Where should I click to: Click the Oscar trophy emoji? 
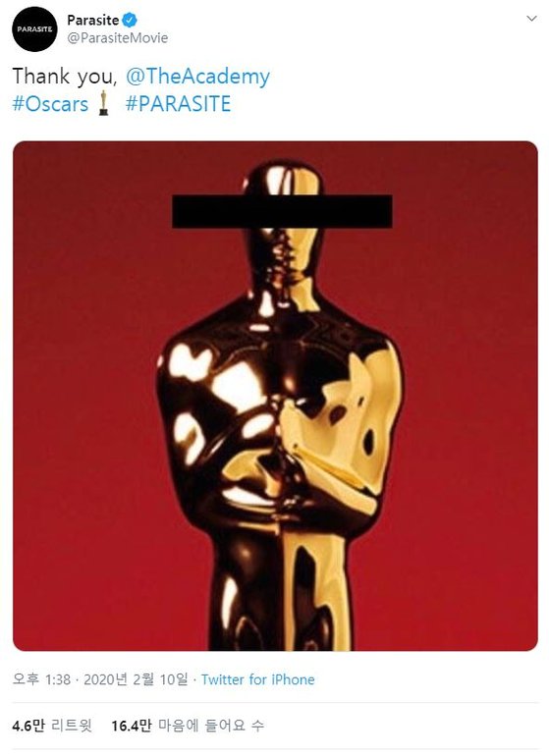(103, 103)
